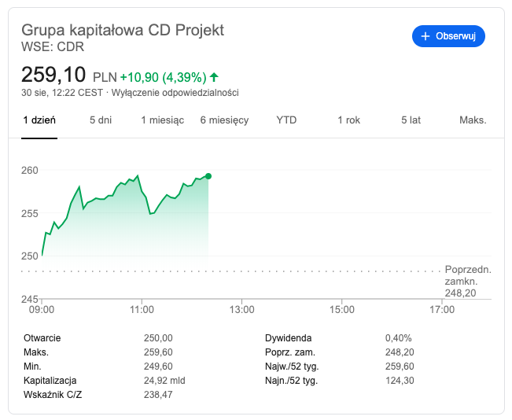Click the 30 sie, 12:22 CEST timestamp
The height and width of the screenshot is (420, 512).
[62, 93]
